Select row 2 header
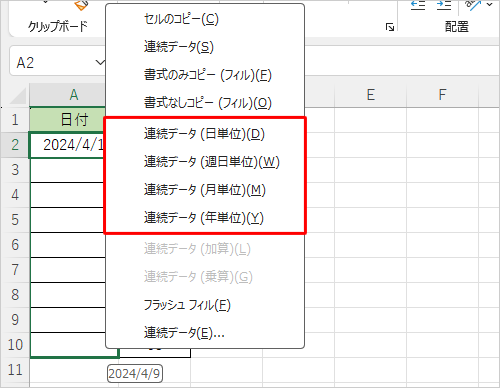Image resolution: width=500 pixels, height=388 pixels. 15,145
